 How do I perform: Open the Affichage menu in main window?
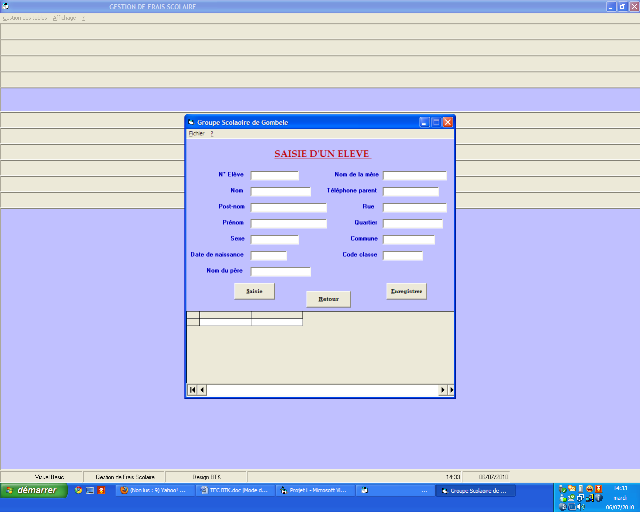pyautogui.click(x=64, y=18)
